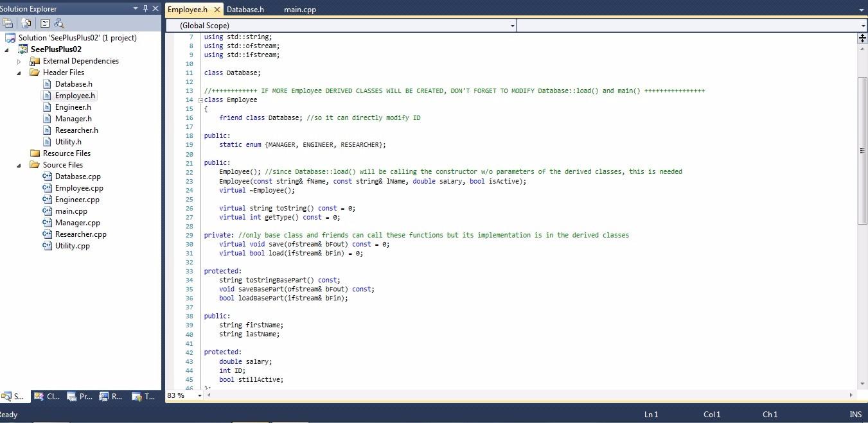Click code line 'using std::ofstream;'
Image resolution: width=868 pixels, height=423 pixels.
coord(242,46)
